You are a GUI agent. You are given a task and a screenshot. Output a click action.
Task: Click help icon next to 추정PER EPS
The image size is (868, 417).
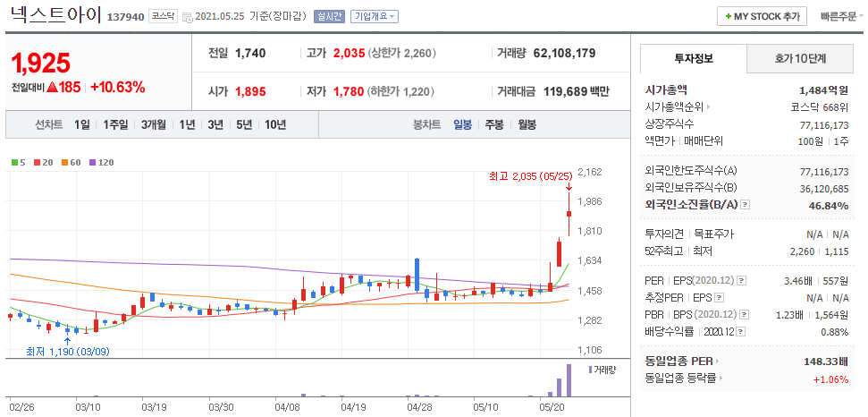[x=719, y=298]
